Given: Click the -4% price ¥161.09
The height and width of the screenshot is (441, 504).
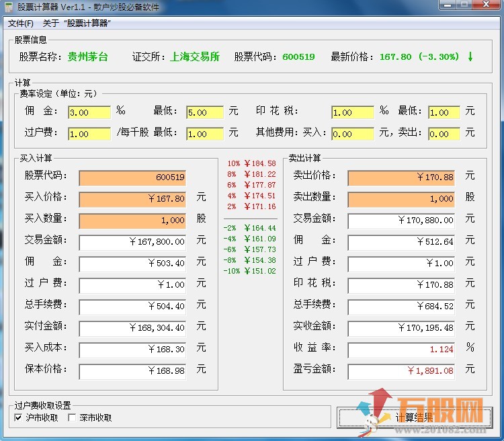Looking at the screenshot, I should point(259,239).
